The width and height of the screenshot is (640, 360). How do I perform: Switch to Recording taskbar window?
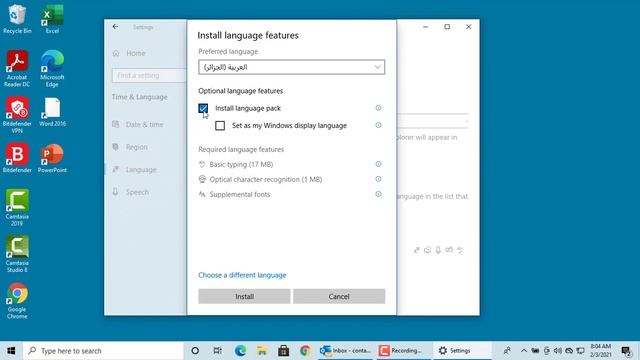403,351
